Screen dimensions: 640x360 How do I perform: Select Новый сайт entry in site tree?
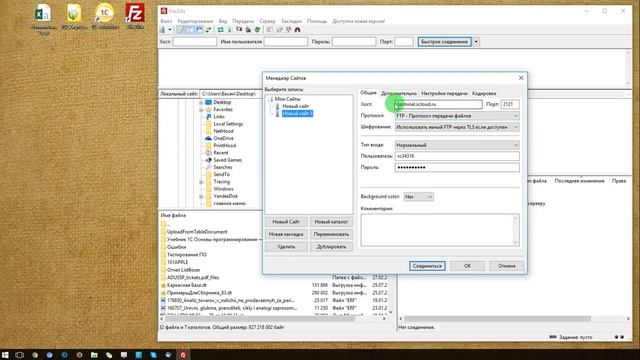(x=296, y=106)
